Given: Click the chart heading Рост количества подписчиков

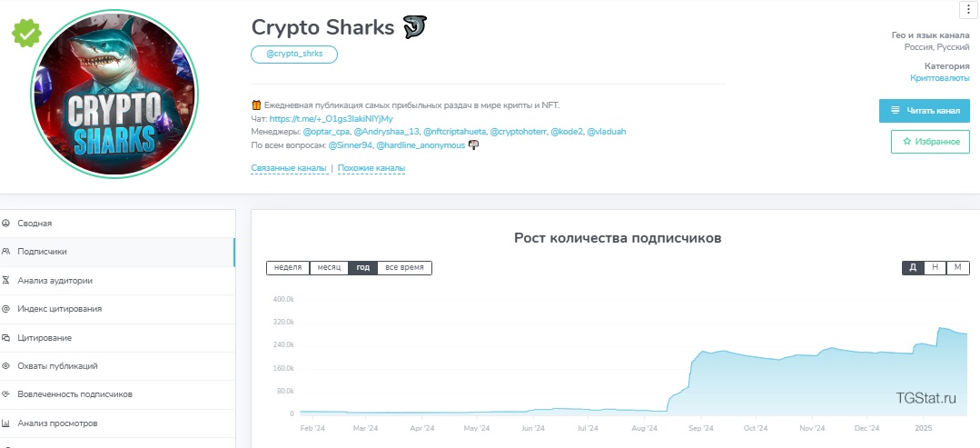Looking at the screenshot, I should pyautogui.click(x=618, y=238).
